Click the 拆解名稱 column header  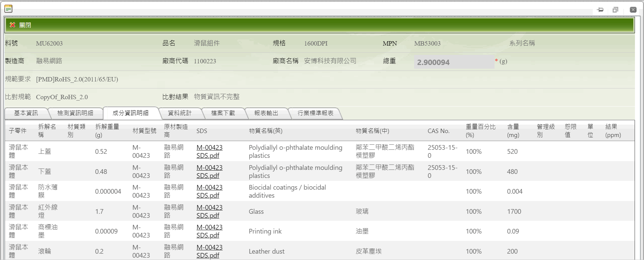(47, 131)
